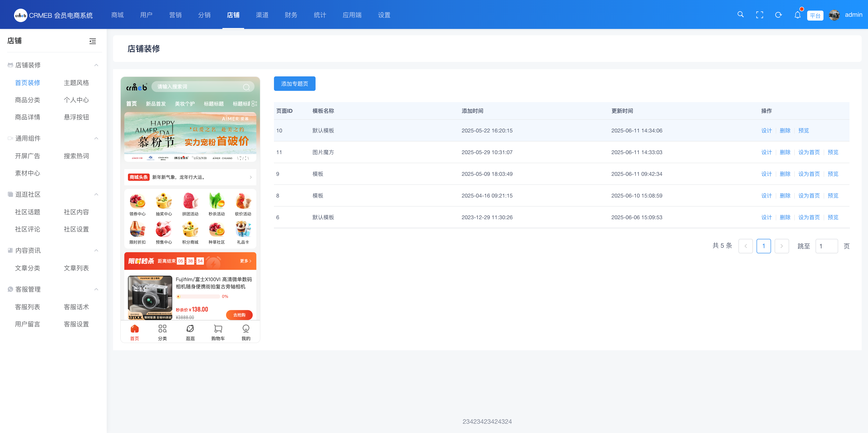Click 预览 for page ID 6
Image resolution: width=868 pixels, height=433 pixels.
(x=833, y=217)
